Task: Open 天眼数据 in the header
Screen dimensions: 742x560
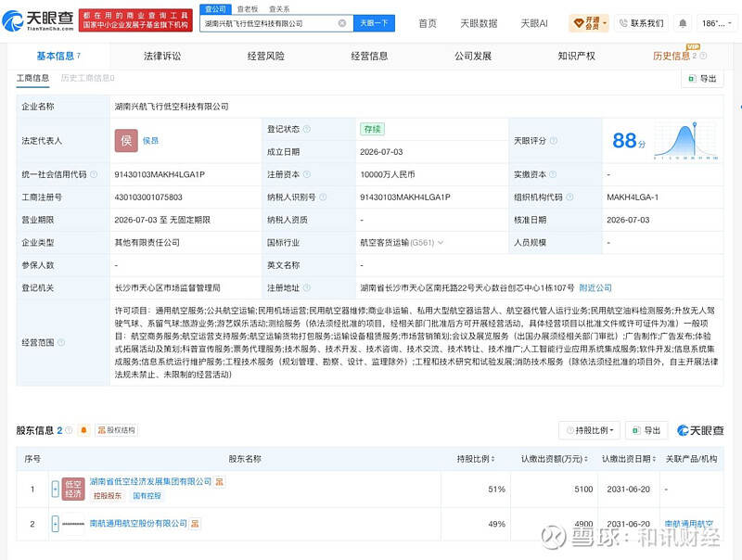Action: 479,23
